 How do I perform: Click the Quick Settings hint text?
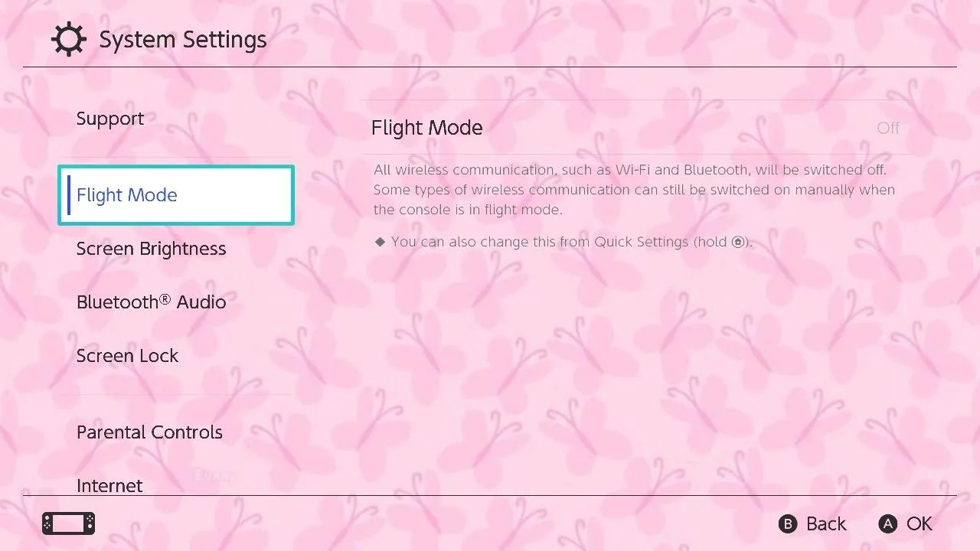pos(572,242)
